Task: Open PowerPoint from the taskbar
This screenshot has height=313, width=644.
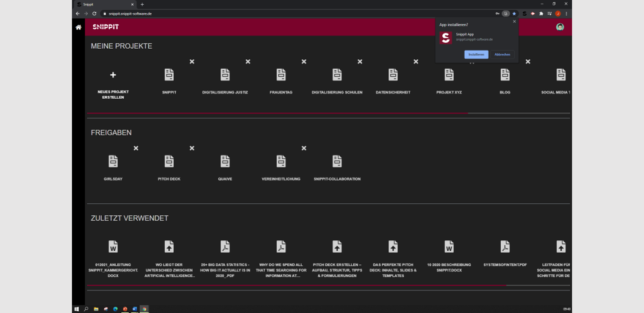Action: (x=125, y=309)
